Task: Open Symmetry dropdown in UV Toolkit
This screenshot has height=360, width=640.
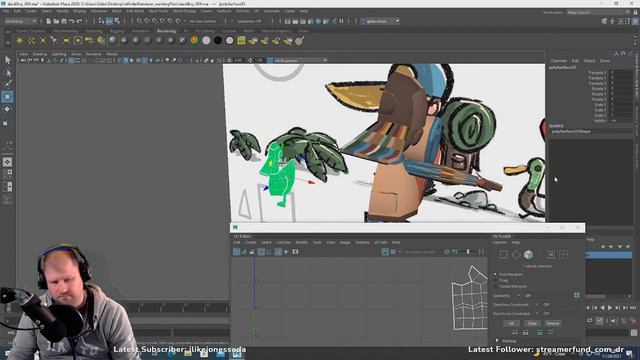Action: [518, 296]
